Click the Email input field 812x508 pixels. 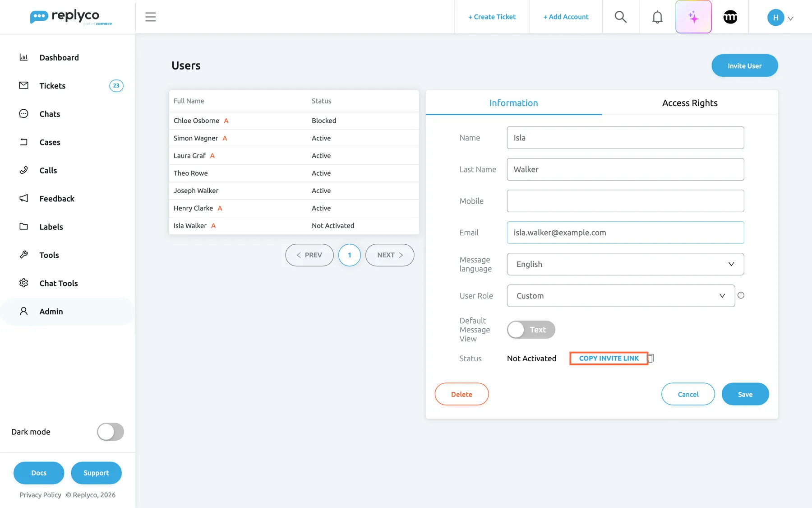click(x=625, y=233)
